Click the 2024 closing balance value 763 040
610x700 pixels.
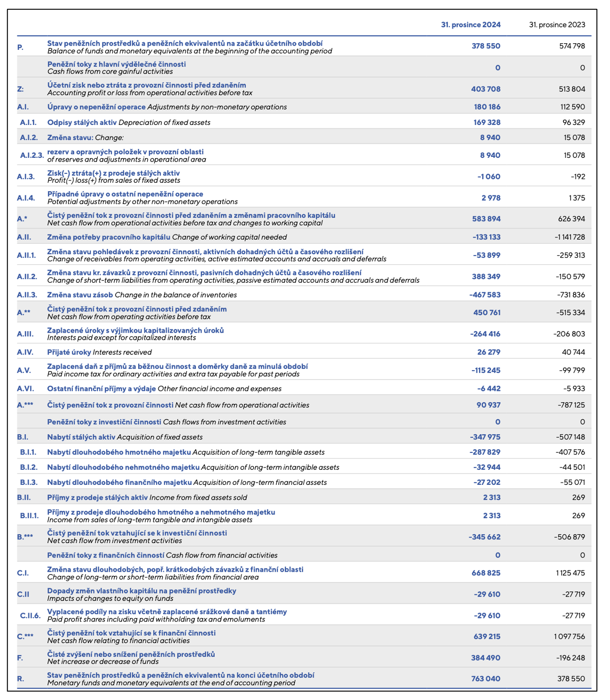486,679
